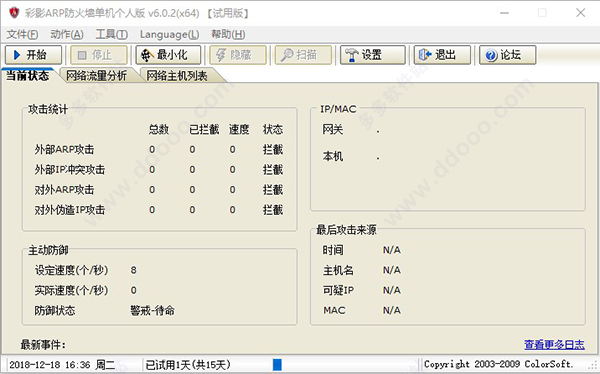Viewport: 600px width, 374px height.
Task: Click the 主机名 label
Action: tap(338, 270)
